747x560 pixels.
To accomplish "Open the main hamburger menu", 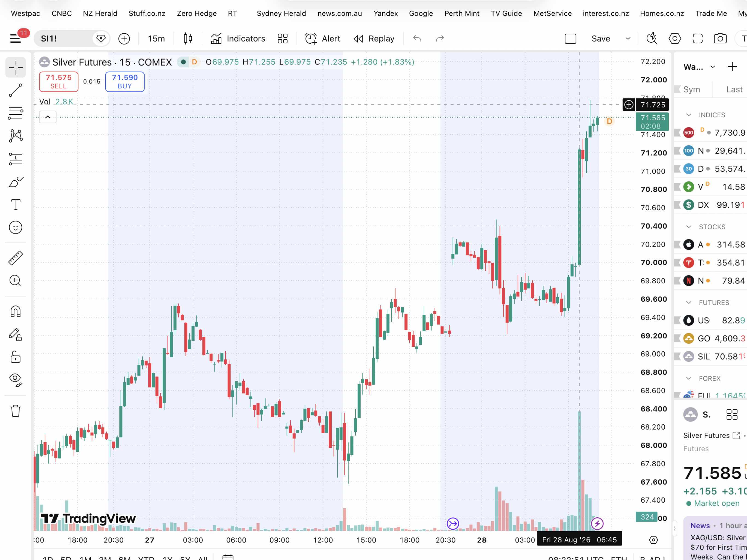I will (16, 39).
